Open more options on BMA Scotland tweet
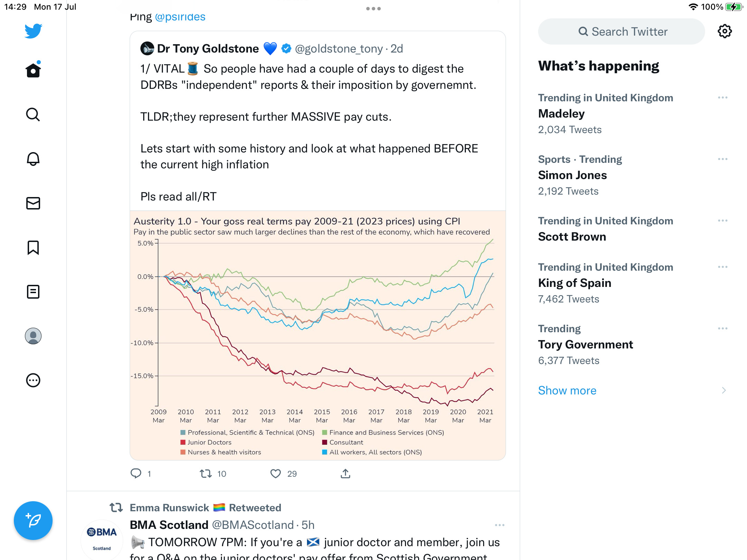 tap(500, 525)
